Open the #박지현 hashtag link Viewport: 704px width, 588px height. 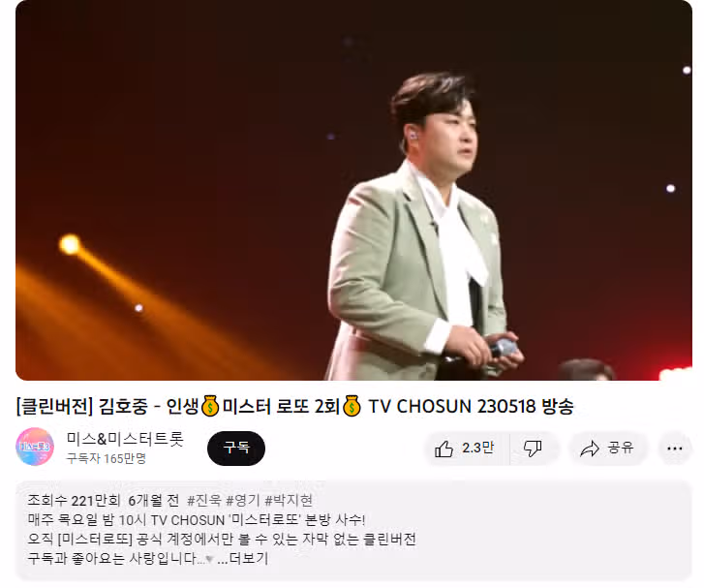289,500
